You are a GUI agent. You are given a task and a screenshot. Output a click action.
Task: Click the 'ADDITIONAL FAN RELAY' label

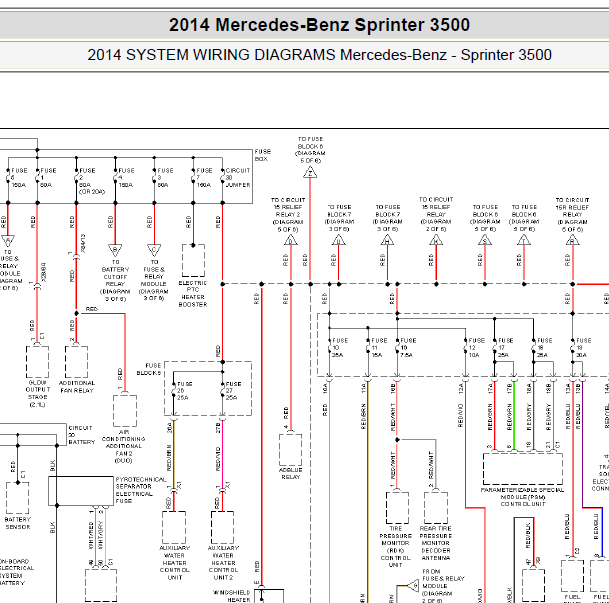point(77,387)
